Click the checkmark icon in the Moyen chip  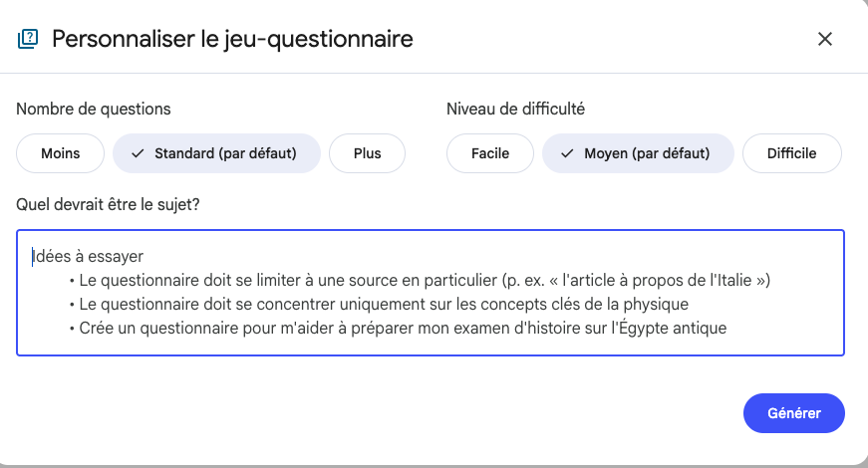click(x=567, y=153)
